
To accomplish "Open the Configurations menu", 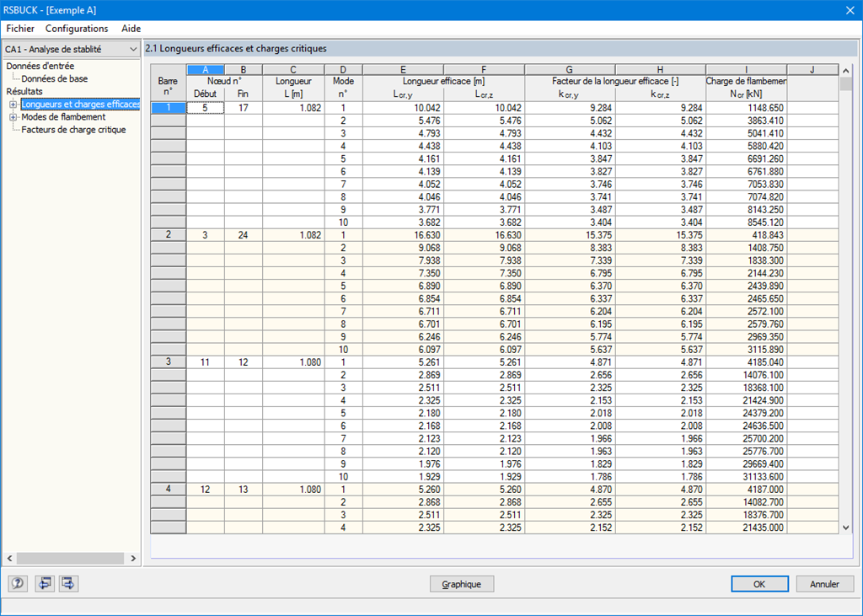I will 77,29.
